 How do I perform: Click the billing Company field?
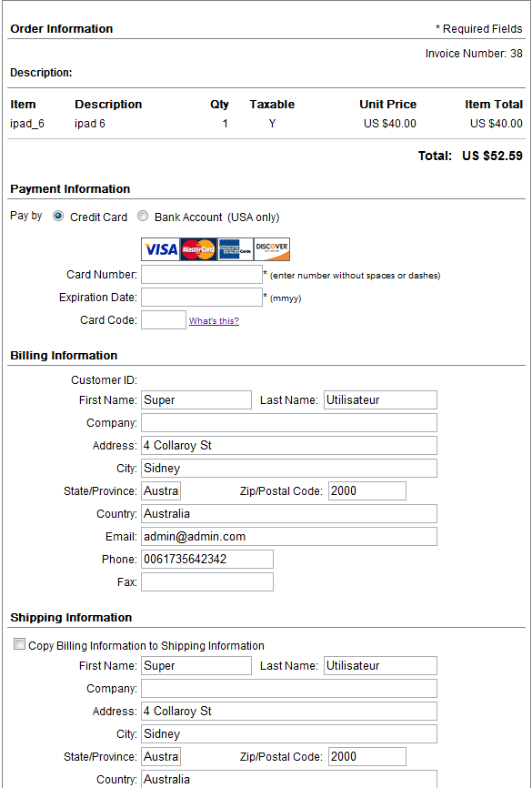tap(289, 422)
